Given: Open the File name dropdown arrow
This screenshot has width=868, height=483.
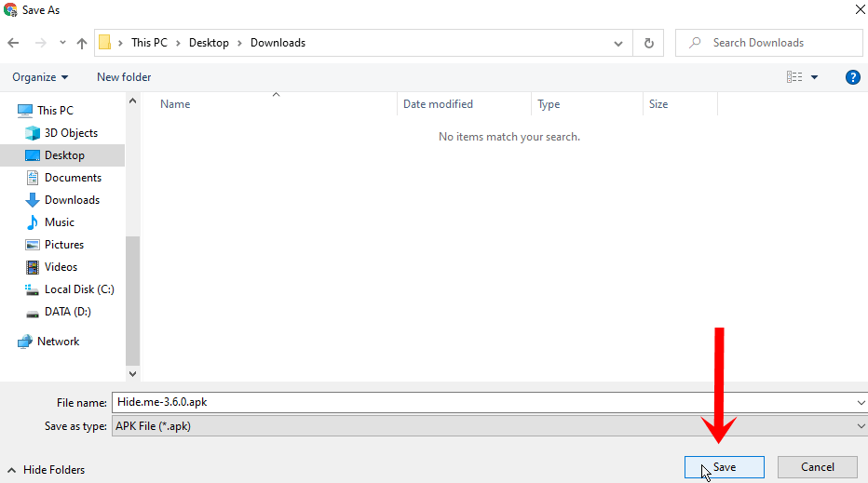Looking at the screenshot, I should coord(861,402).
